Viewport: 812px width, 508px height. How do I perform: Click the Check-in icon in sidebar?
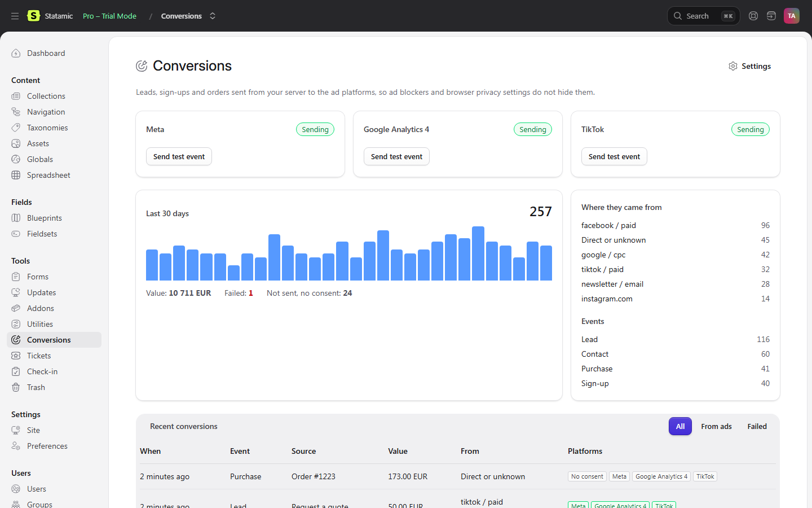click(x=16, y=371)
